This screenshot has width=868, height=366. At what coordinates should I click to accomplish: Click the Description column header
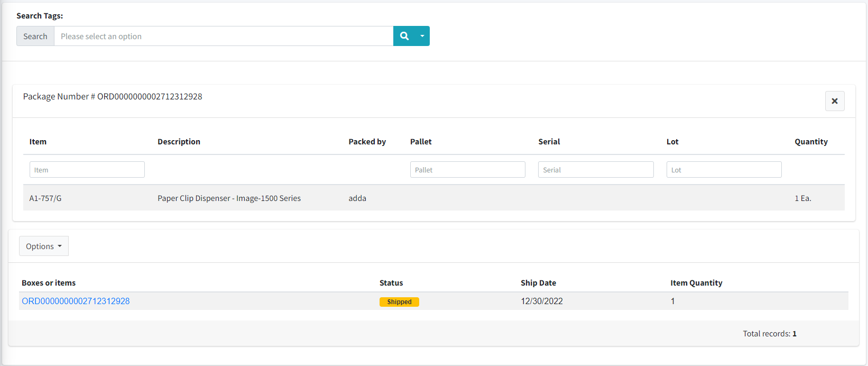(x=179, y=142)
